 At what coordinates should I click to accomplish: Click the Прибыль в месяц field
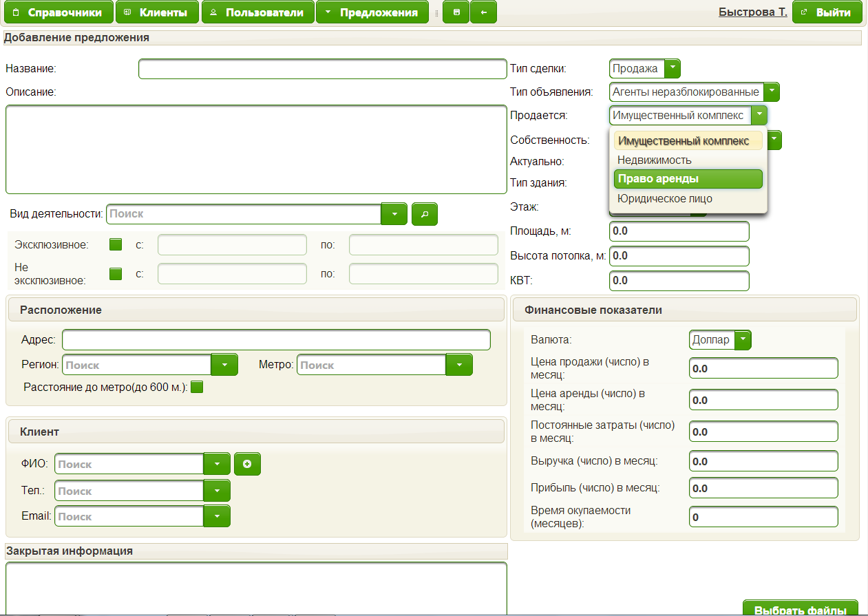[763, 488]
